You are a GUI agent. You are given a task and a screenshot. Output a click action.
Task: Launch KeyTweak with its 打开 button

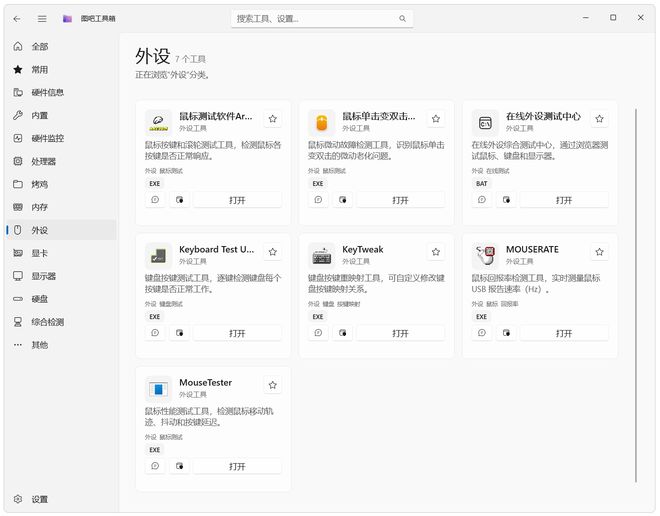(400, 333)
